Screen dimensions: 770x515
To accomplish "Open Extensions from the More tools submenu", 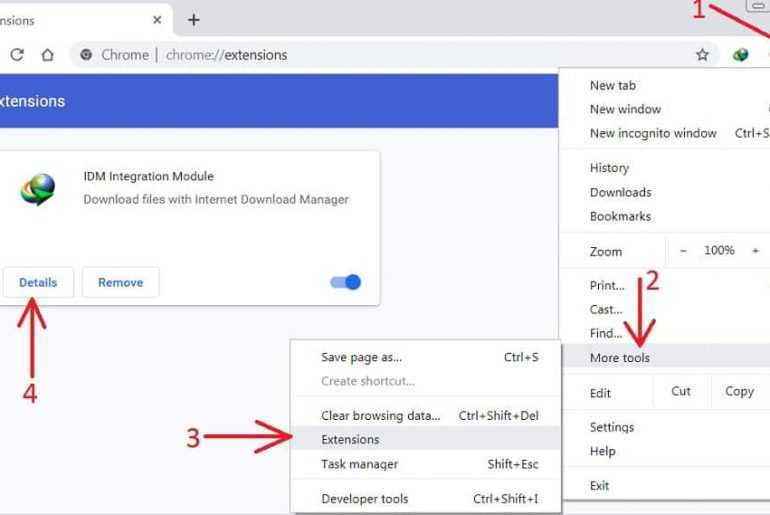I will (x=425, y=439).
